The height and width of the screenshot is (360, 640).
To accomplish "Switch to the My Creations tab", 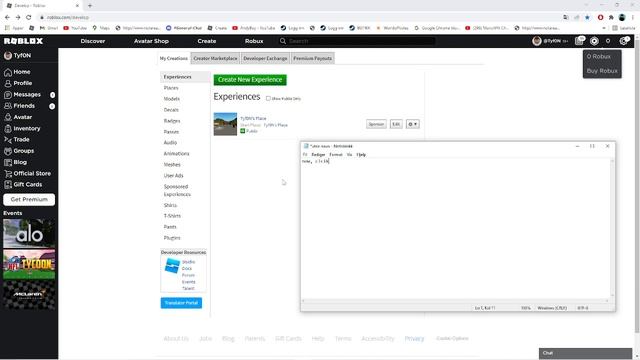I will (x=173, y=58).
